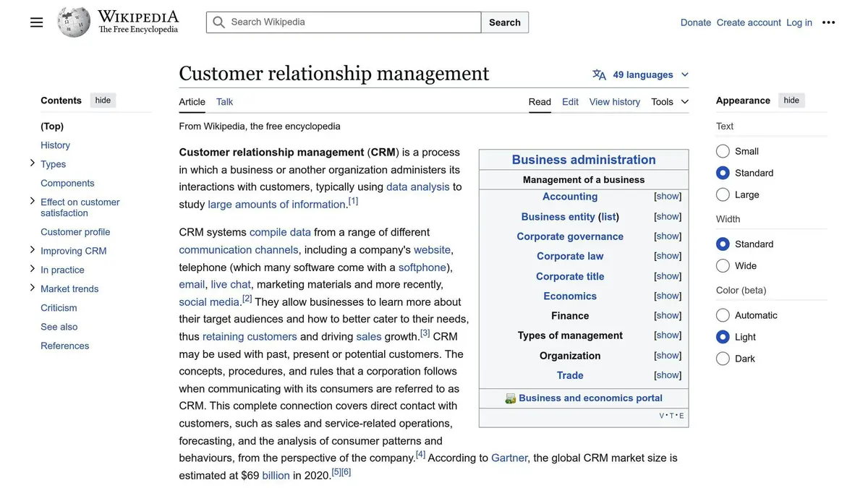Viewport: 868px width, 488px height.
Task: Select Dark color mode
Action: point(723,359)
